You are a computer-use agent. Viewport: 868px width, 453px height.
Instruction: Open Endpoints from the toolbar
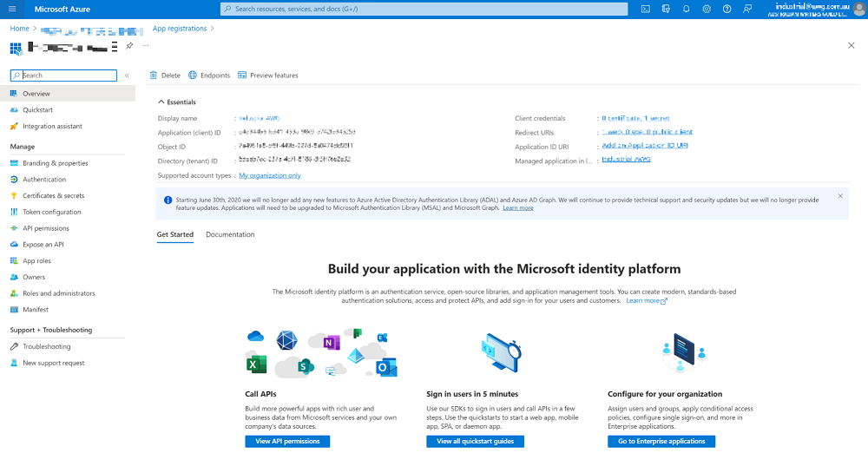click(209, 75)
